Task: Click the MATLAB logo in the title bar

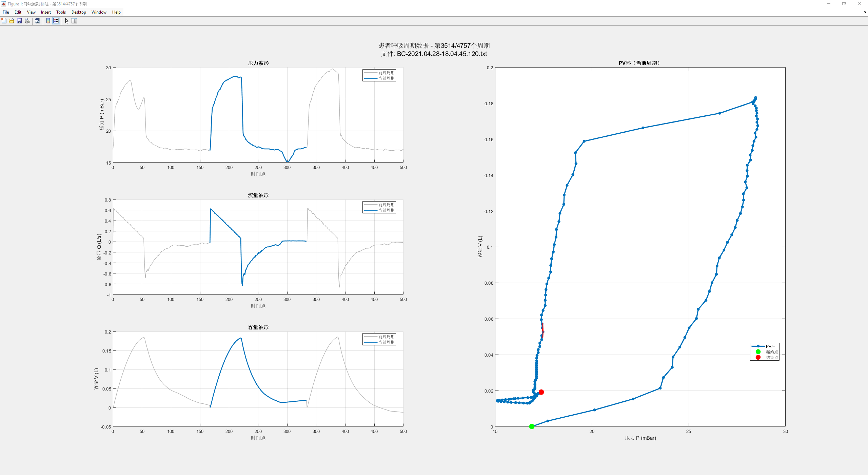Action: [3, 4]
